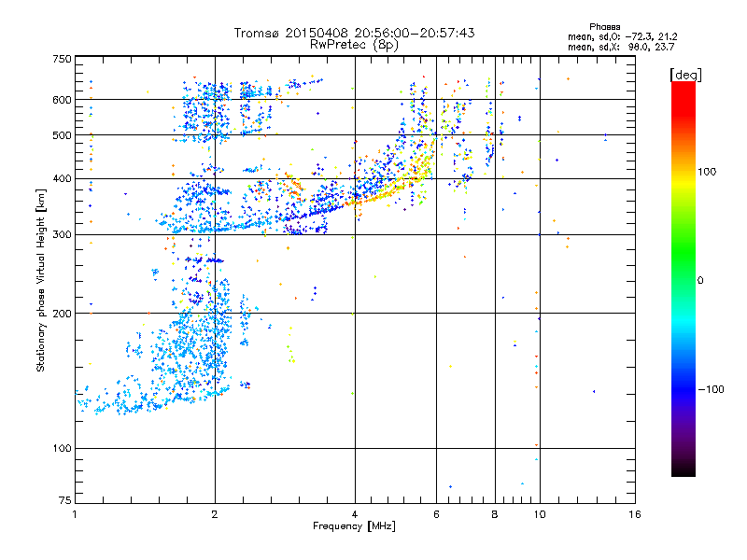
Task: Click the plot title 'Tromsø 20150408 20:56:00-20:57:43'
Action: point(354,33)
